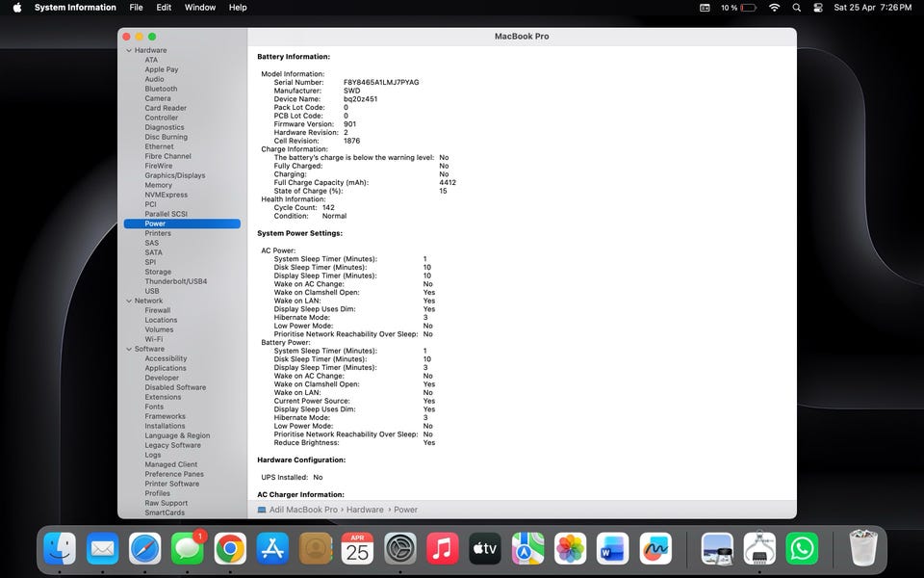Open the Apple TV app

coord(485,548)
